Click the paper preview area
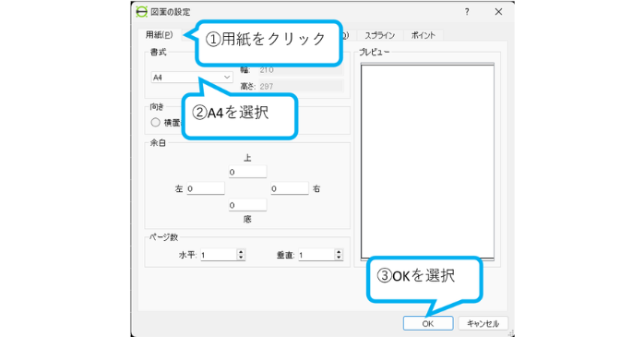 point(427,162)
